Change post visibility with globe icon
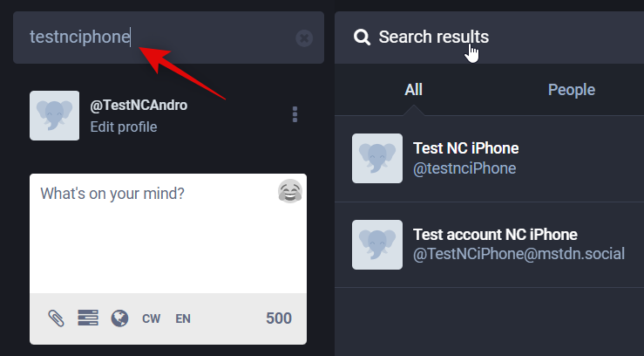The image size is (644, 356). [x=120, y=318]
